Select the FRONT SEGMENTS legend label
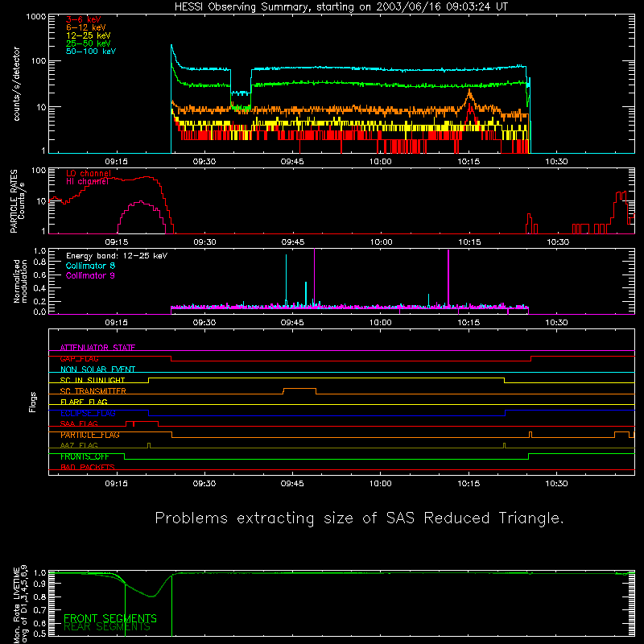 (110, 618)
